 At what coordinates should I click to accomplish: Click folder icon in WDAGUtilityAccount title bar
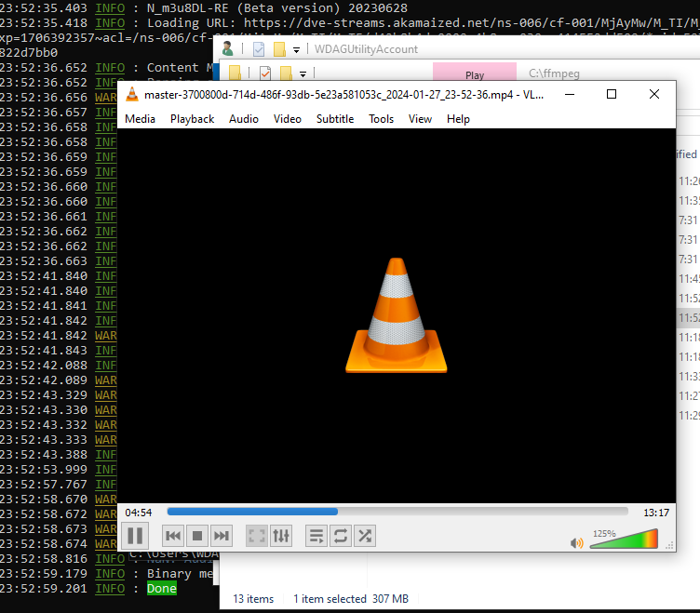279,49
